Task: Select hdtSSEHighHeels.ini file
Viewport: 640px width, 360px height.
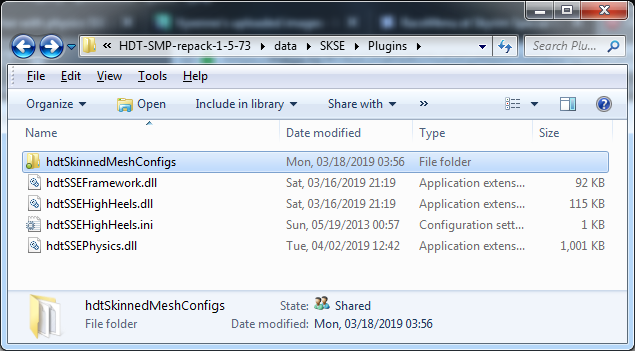Action: pos(100,225)
